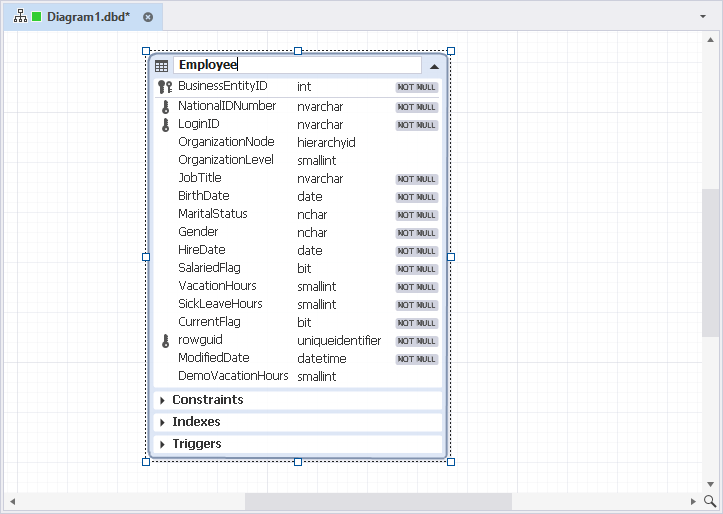The height and width of the screenshot is (514, 723).
Task: Click the top-left resize handle of Employee
Action: click(x=146, y=51)
